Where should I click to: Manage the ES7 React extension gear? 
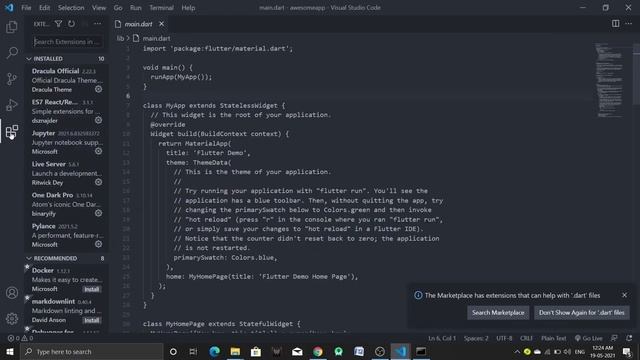(98, 120)
